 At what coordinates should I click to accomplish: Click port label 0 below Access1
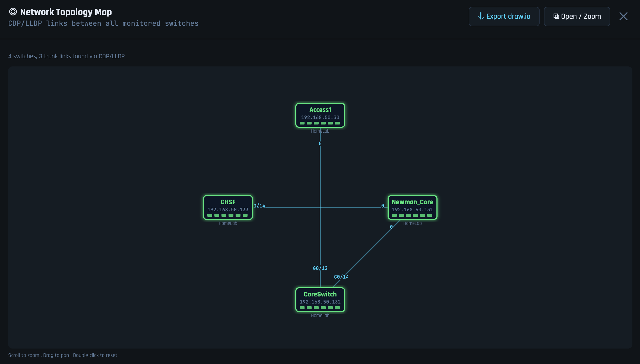click(320, 143)
